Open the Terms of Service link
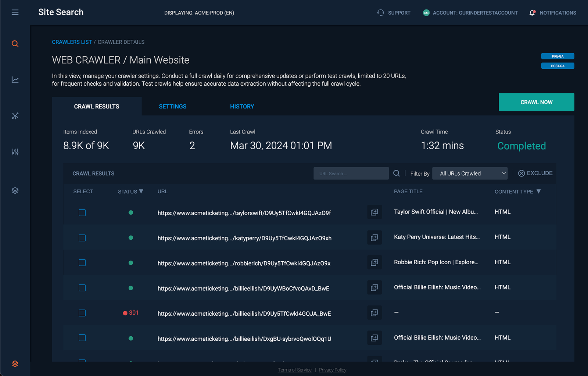This screenshot has height=376, width=588. [x=295, y=370]
